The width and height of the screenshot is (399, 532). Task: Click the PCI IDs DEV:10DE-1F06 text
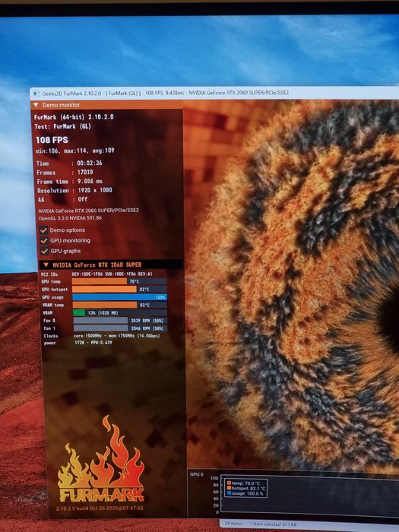tap(112, 274)
